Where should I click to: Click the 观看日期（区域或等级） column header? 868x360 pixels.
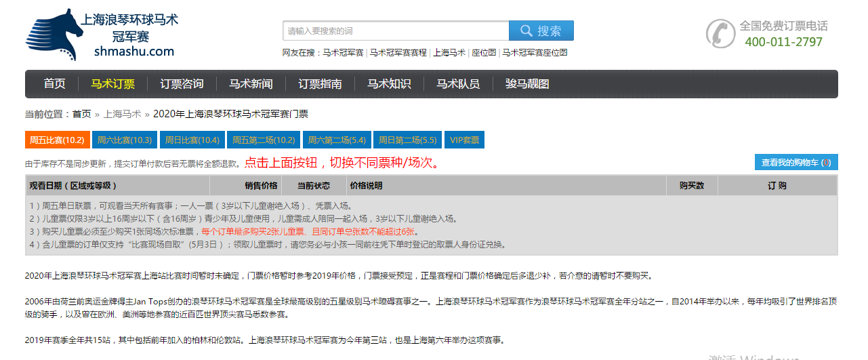[x=73, y=186]
